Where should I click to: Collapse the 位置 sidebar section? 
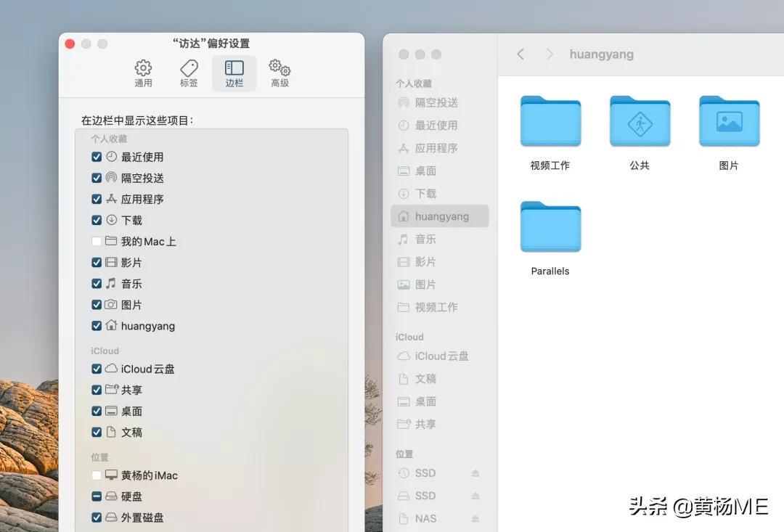click(x=404, y=454)
